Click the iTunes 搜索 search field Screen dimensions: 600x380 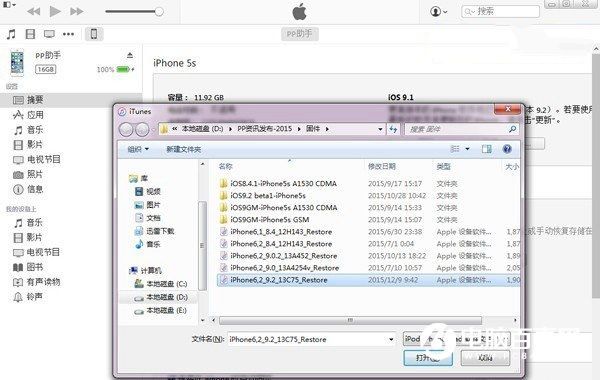click(501, 11)
